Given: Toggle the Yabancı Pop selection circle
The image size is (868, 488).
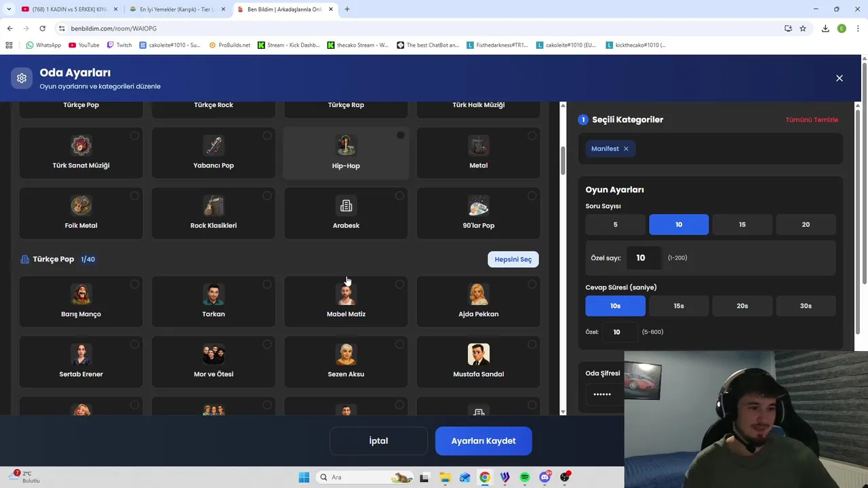Looking at the screenshot, I should tap(267, 136).
